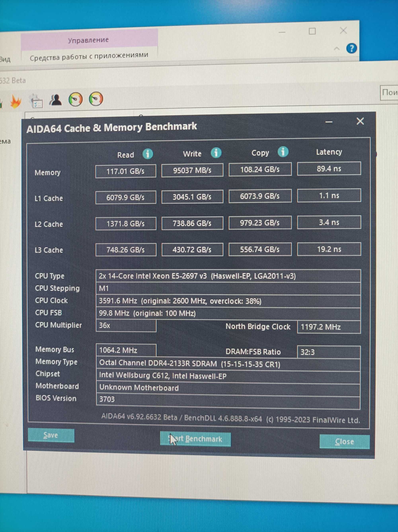Open the Управление ribbon tab
The width and height of the screenshot is (398, 532).
(89, 40)
